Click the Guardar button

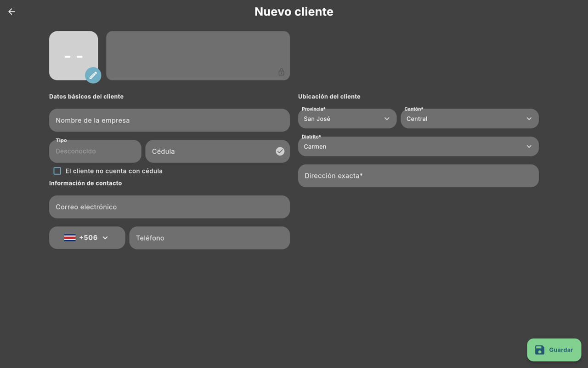554,350
